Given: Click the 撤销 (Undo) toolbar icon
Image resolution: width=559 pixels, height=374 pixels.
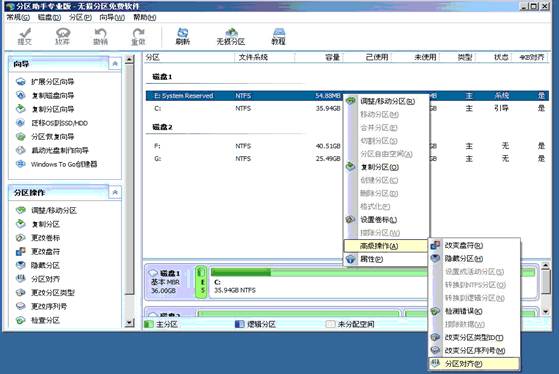Looking at the screenshot, I should coord(101,36).
